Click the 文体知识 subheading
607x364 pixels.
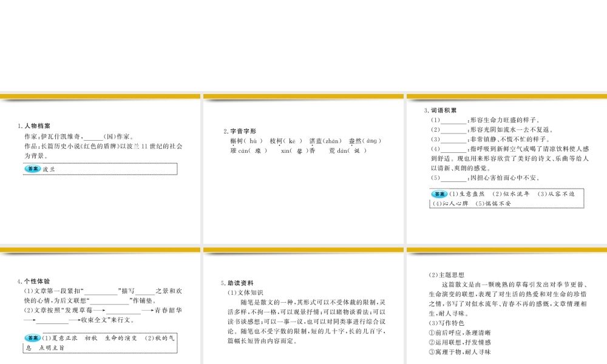[247, 292]
